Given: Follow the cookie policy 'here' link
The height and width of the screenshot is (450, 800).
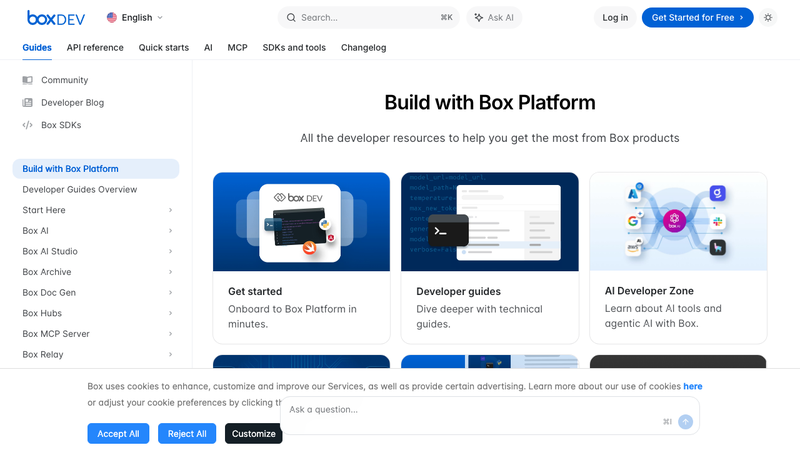Looking at the screenshot, I should click(692, 386).
